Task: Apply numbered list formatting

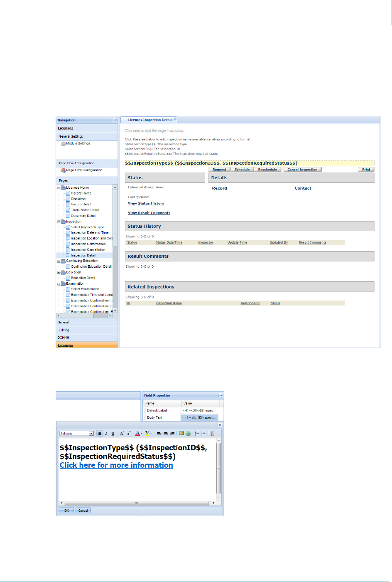Action: click(x=197, y=433)
